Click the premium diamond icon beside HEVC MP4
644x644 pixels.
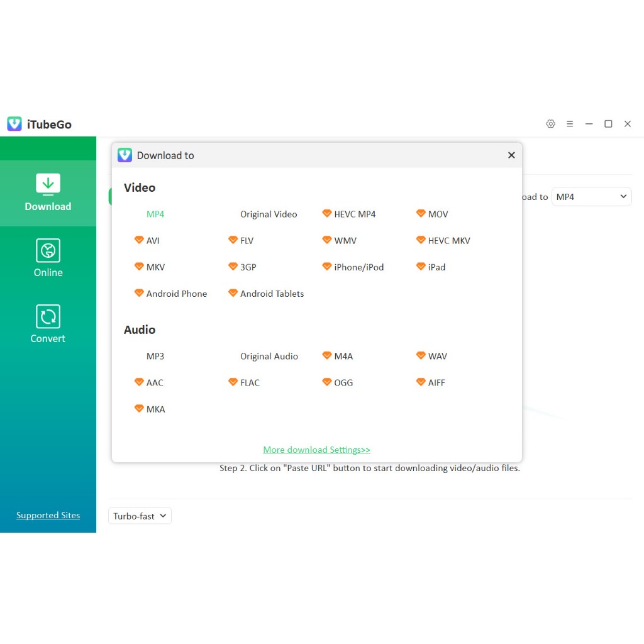click(x=327, y=214)
